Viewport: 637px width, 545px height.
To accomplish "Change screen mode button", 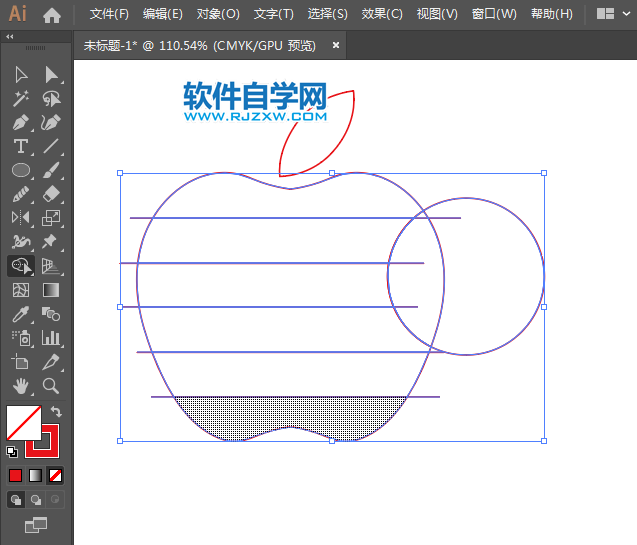I will pos(36,525).
